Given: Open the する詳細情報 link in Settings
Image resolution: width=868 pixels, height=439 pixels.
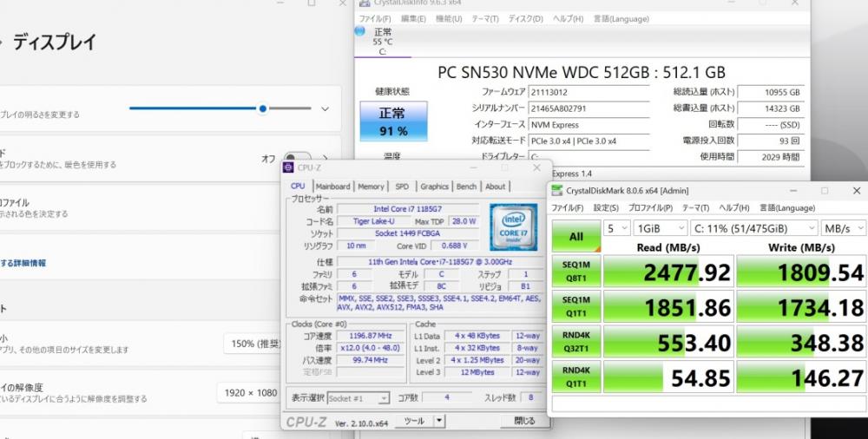Looking at the screenshot, I should coord(23,263).
